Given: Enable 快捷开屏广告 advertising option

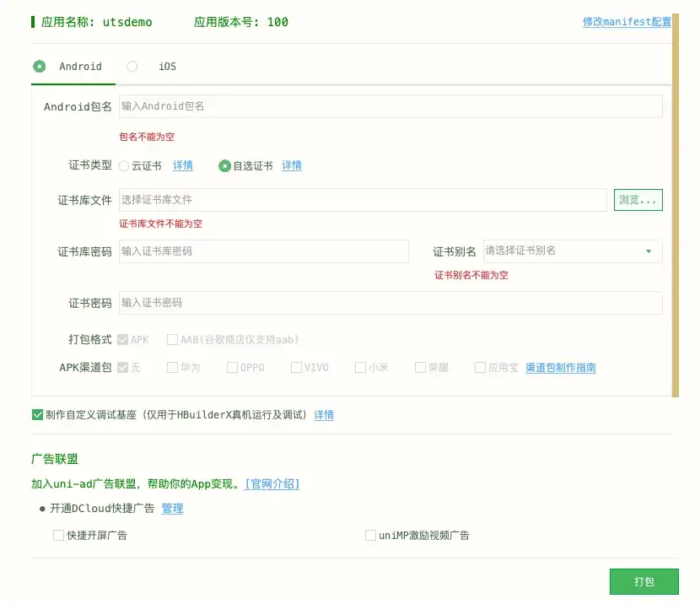Looking at the screenshot, I should point(58,534).
